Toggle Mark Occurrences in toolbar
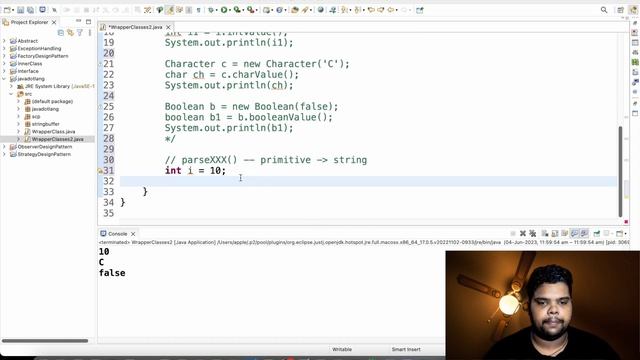 pyautogui.click(x=169, y=10)
